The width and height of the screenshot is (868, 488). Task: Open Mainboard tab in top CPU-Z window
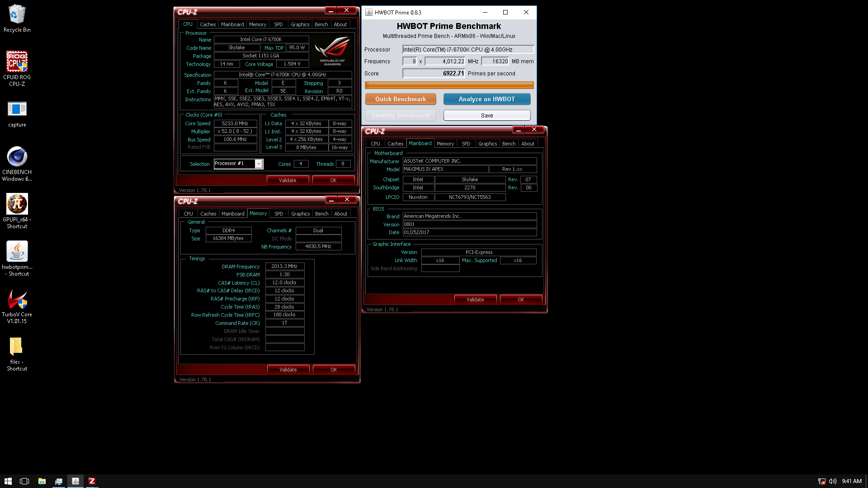point(232,24)
